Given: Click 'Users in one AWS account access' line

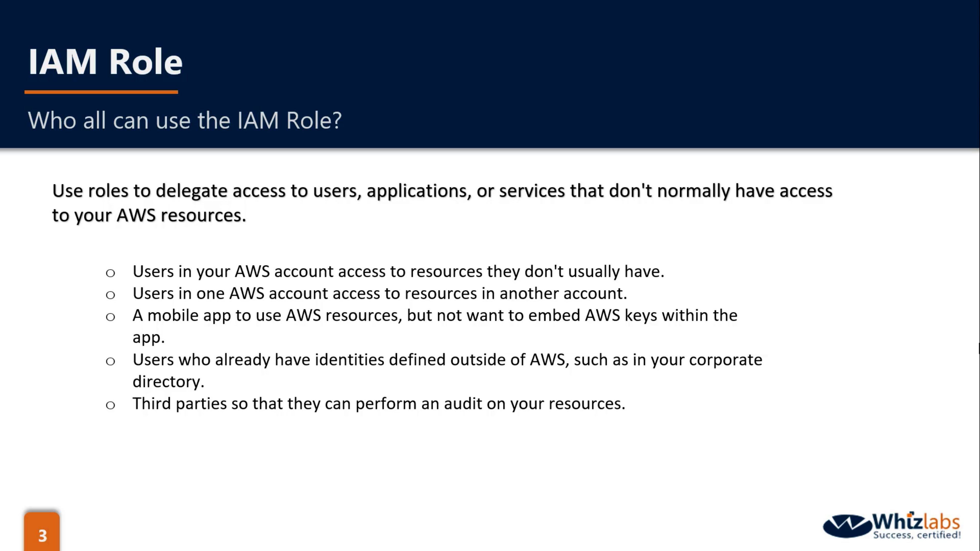Looking at the screenshot, I should [x=379, y=294].
